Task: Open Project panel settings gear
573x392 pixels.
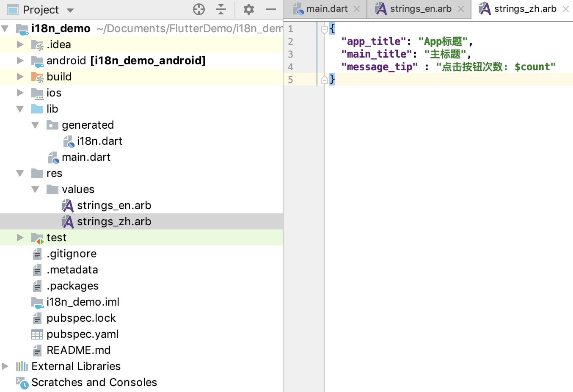Action: 249,9
